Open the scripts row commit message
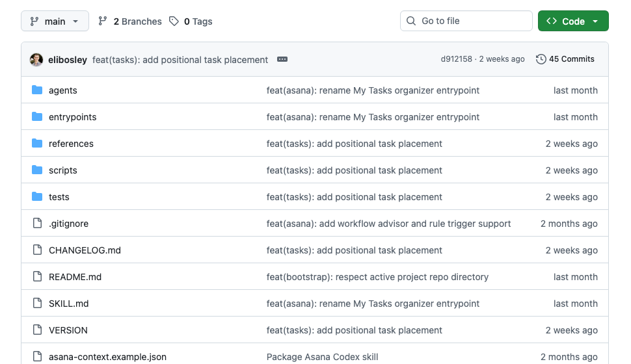This screenshot has width=631, height=364. tap(354, 170)
